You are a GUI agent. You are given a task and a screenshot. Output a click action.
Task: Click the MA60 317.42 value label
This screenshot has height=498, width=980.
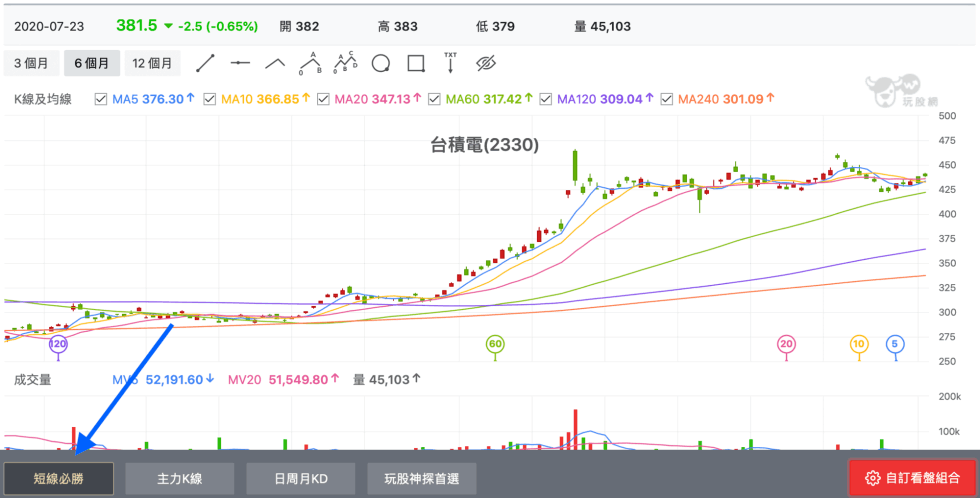489,99
